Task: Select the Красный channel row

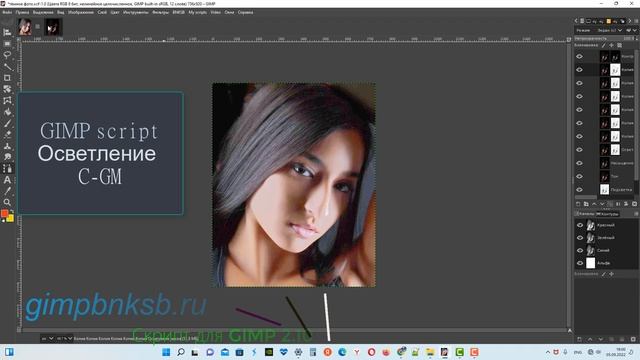Action: 606,225
